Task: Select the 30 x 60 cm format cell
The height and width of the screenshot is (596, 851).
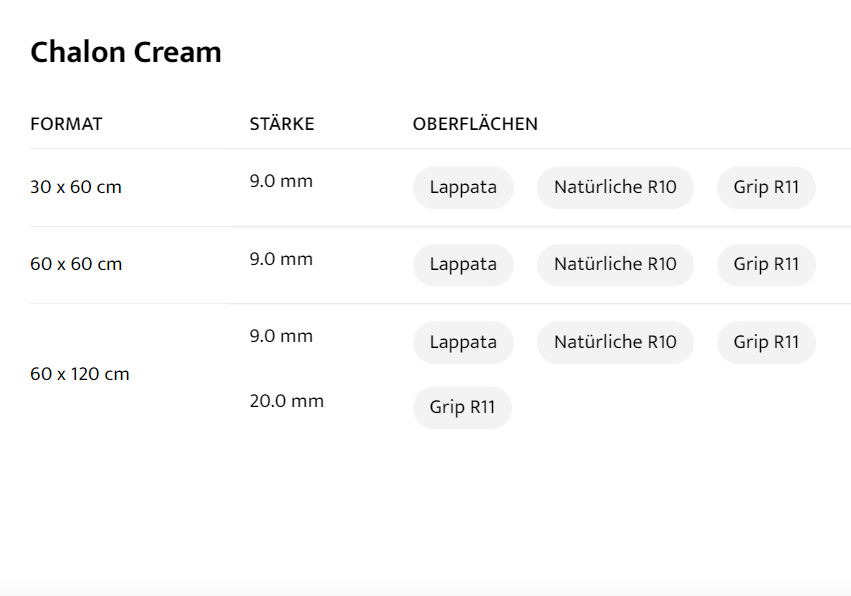Action: (x=76, y=187)
